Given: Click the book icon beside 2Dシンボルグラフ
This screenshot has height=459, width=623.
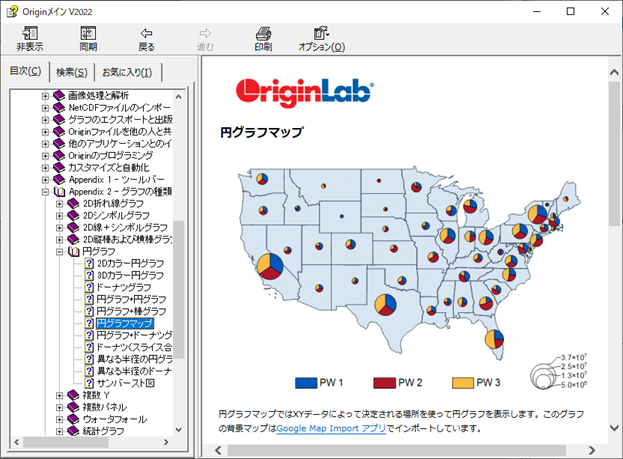Looking at the screenshot, I should point(73,215).
